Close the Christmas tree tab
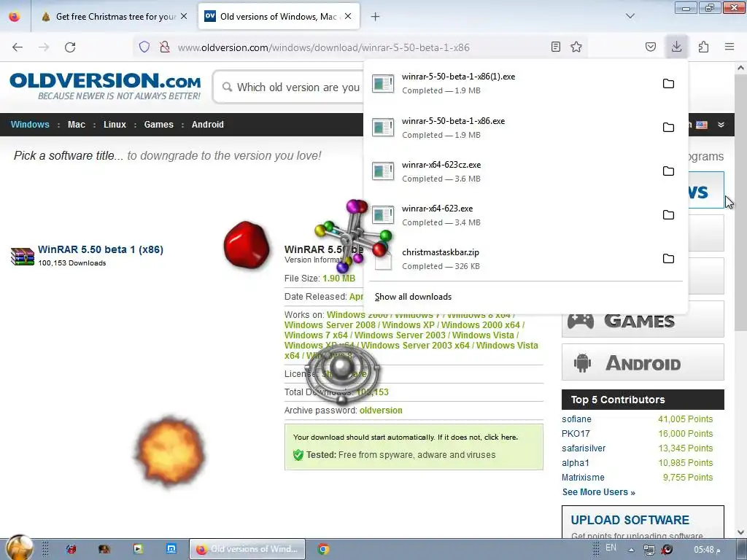This screenshot has height=560, width=747. click(x=184, y=16)
